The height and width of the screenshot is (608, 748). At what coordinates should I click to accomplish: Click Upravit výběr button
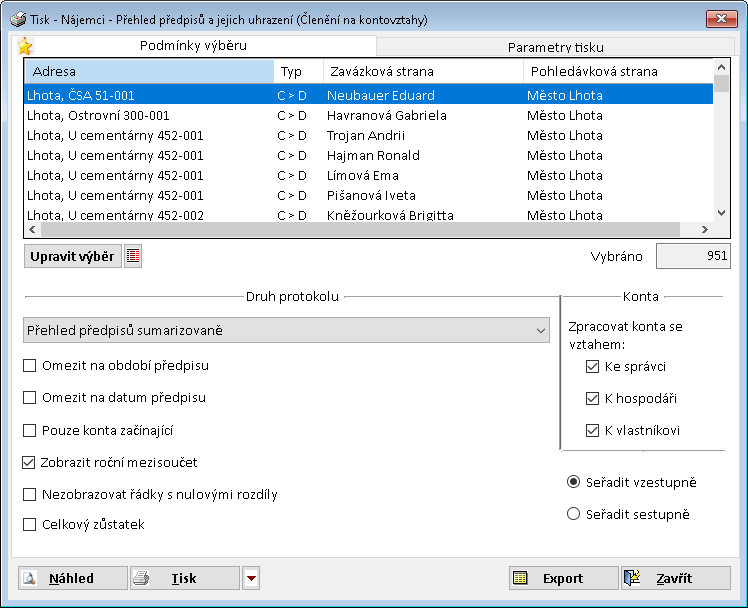pyautogui.click(x=71, y=256)
